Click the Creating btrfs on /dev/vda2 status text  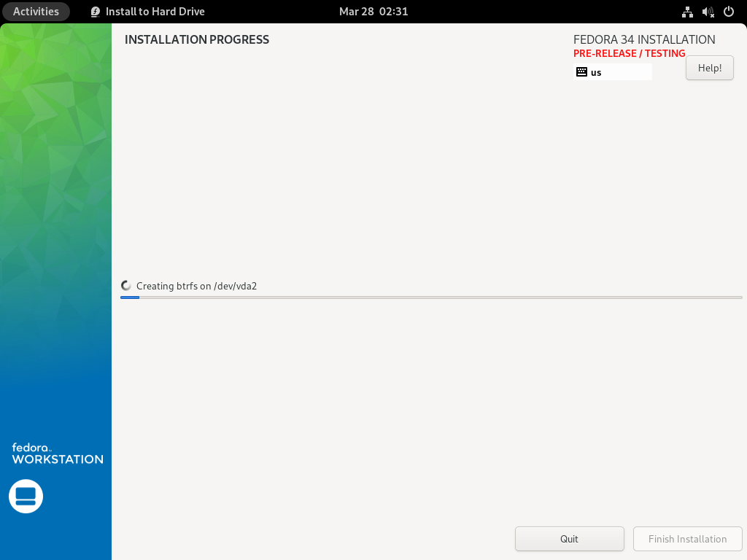(197, 286)
